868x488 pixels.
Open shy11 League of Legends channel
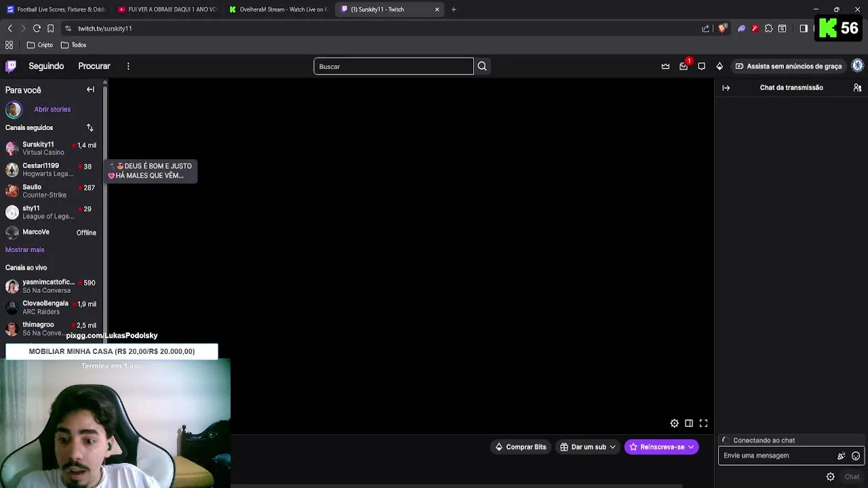(x=52, y=212)
